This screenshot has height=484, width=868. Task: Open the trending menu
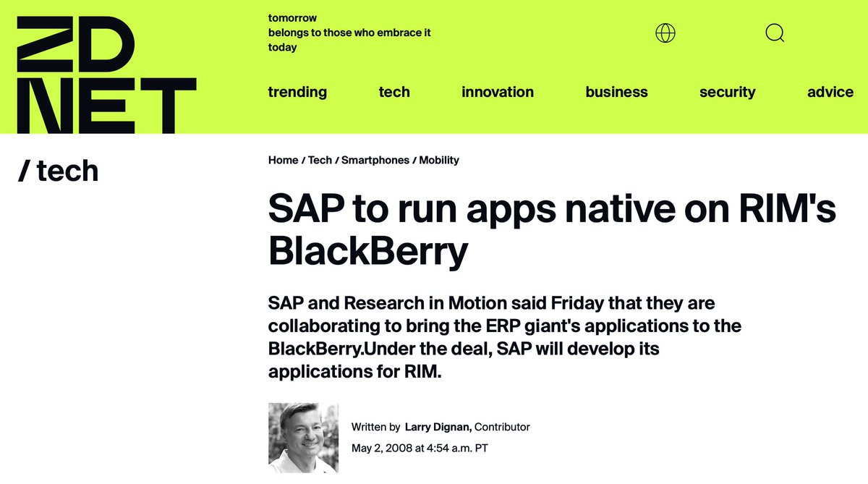pyautogui.click(x=297, y=92)
